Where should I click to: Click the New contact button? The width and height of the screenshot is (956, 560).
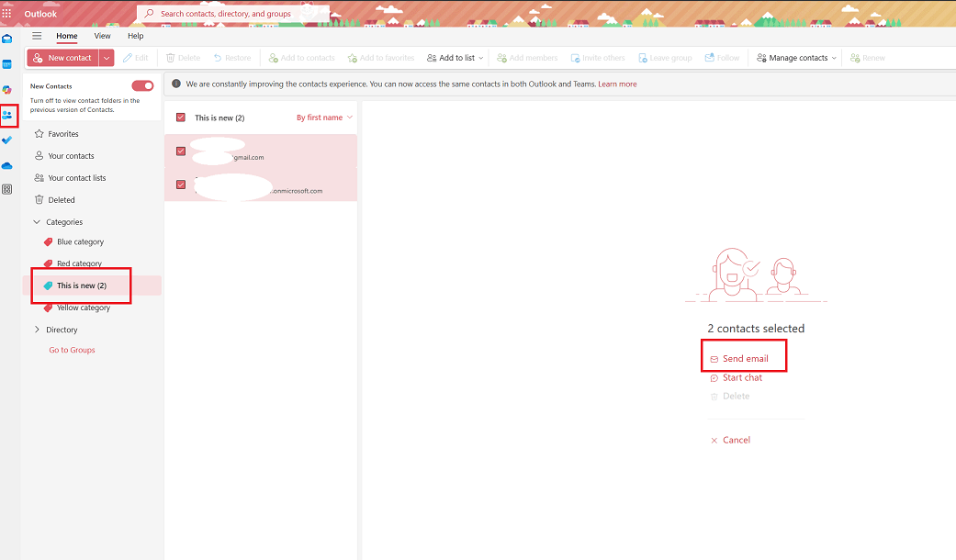click(62, 58)
